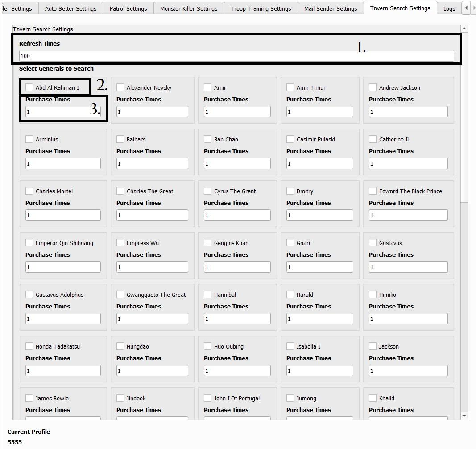The width and height of the screenshot is (476, 449).
Task: Focus Purchase Times field under Alexander Nevsky
Action: 152,112
